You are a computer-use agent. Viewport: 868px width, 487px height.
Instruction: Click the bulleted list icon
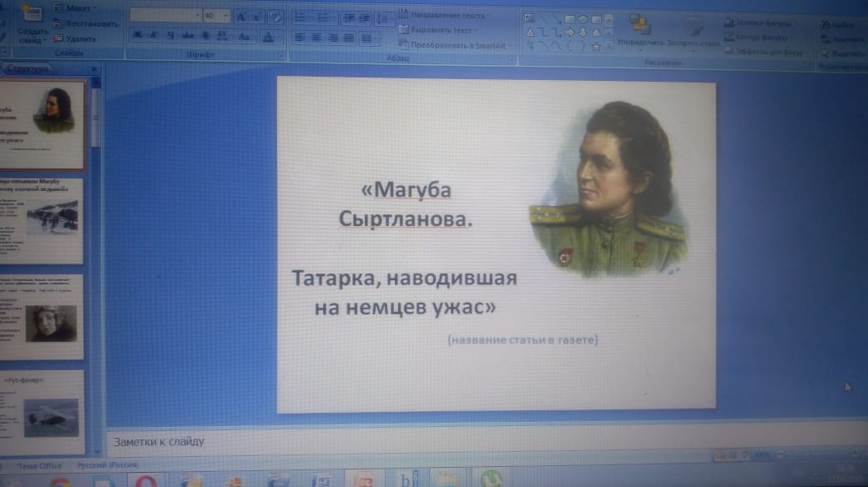(x=301, y=18)
